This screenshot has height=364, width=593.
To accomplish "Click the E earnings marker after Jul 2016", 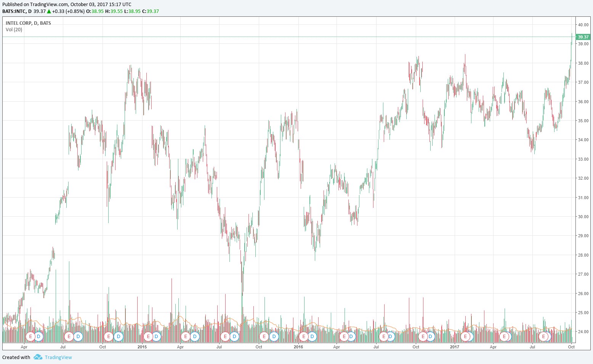I will [384, 337].
